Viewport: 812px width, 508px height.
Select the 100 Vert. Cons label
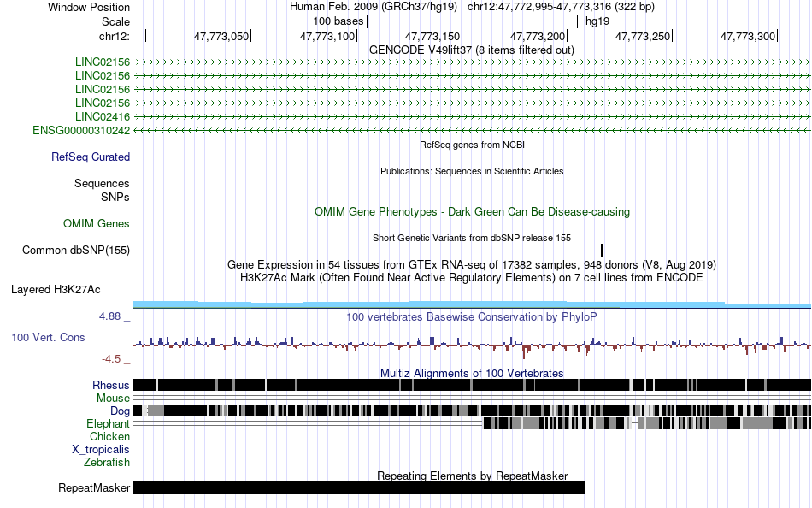48,338
